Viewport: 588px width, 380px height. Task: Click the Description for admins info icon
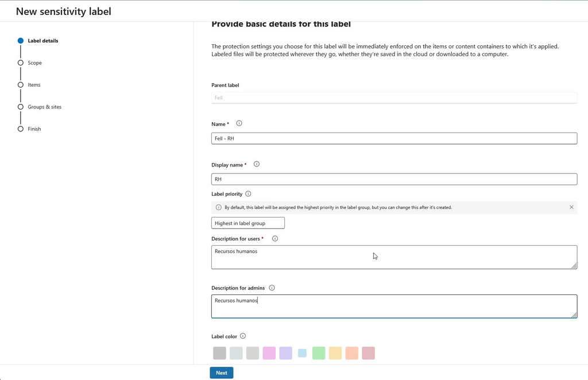click(272, 288)
